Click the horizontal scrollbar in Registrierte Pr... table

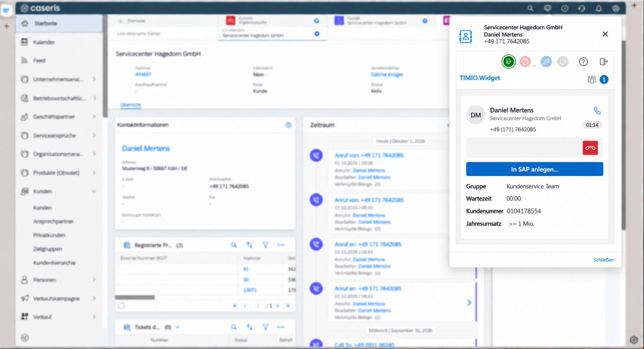tap(135, 297)
